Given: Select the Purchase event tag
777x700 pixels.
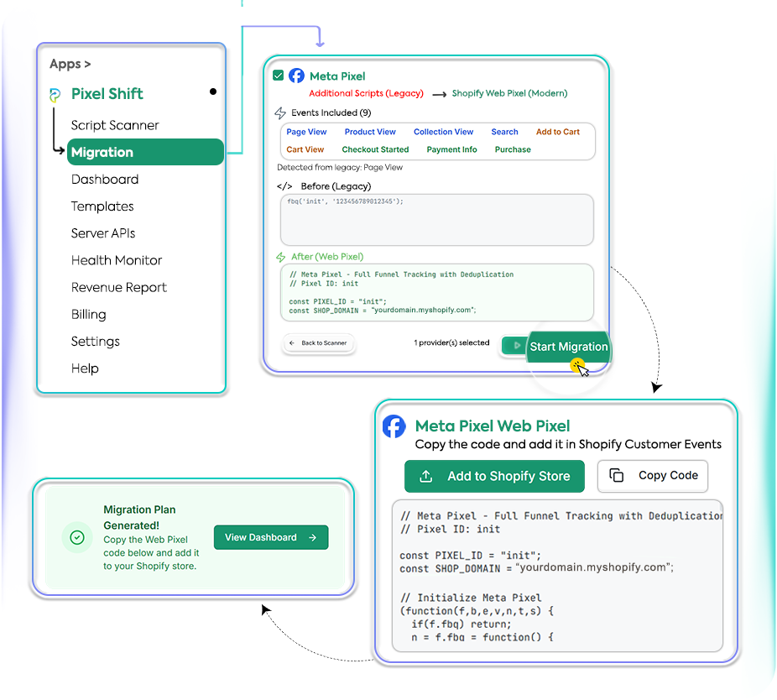Looking at the screenshot, I should click(513, 149).
